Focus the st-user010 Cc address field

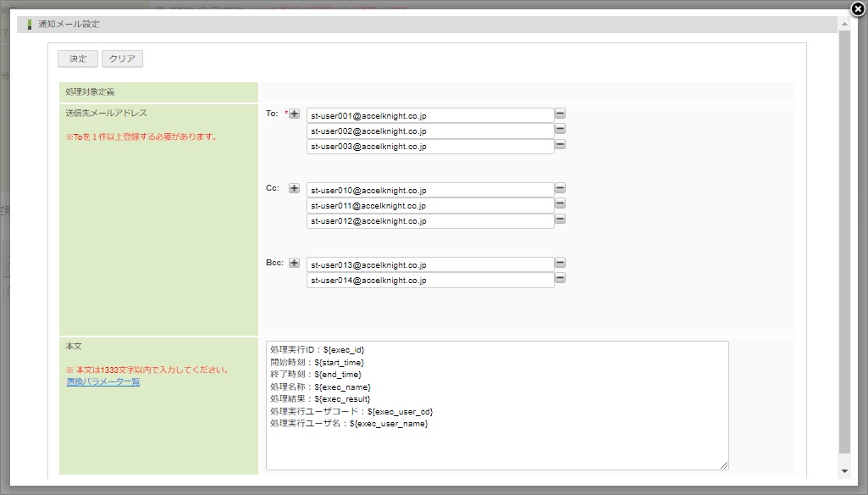[x=429, y=191]
